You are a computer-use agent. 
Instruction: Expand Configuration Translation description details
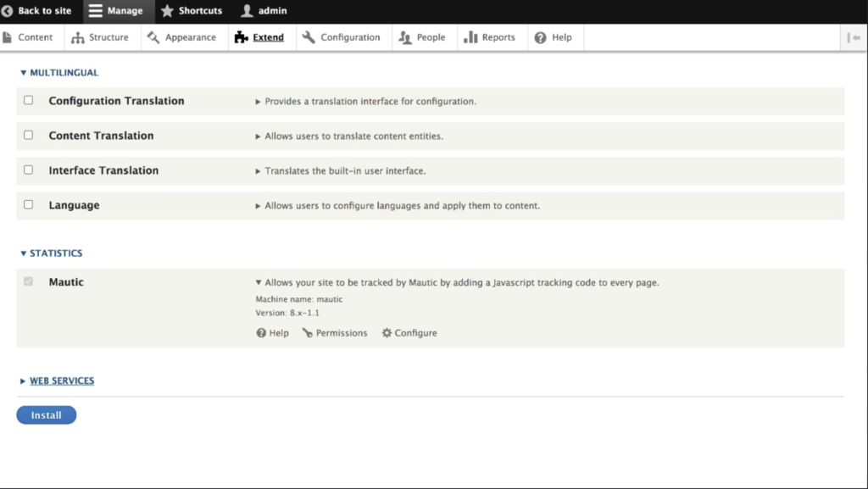click(x=258, y=102)
